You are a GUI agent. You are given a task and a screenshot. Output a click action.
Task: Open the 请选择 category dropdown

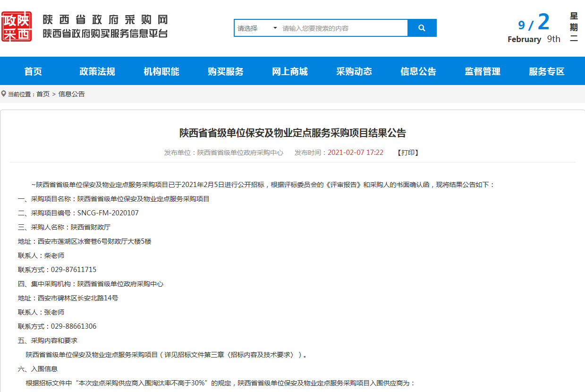coord(257,28)
